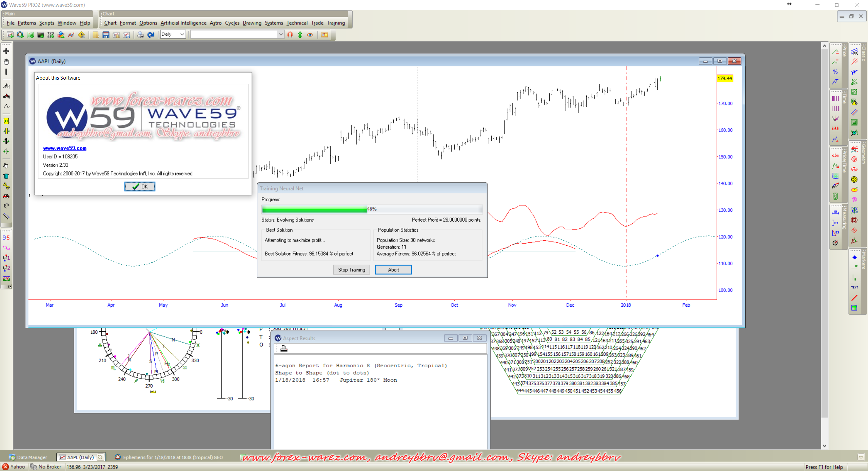Click the scroll-down arrow of vertical scrollbar
This screenshot has height=471, width=868.
pos(825,446)
